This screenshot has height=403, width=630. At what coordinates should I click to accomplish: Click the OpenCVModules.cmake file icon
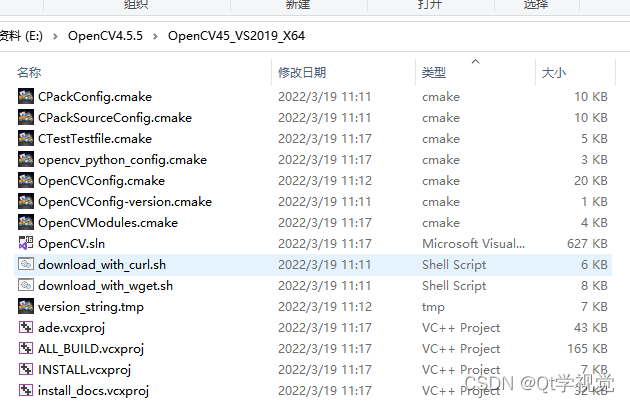[26, 223]
